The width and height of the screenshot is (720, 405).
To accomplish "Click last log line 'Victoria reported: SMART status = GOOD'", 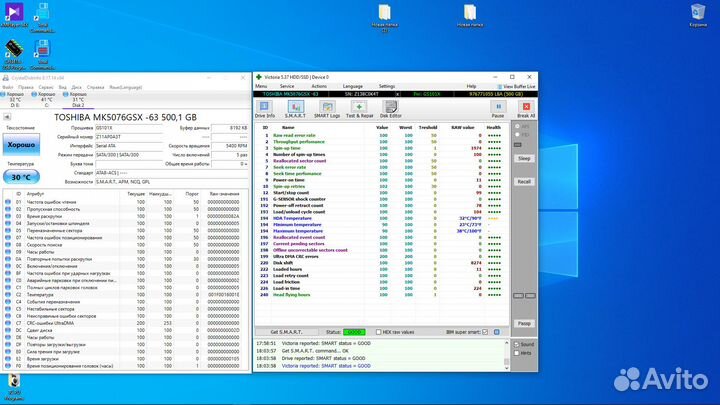I will [x=326, y=366].
